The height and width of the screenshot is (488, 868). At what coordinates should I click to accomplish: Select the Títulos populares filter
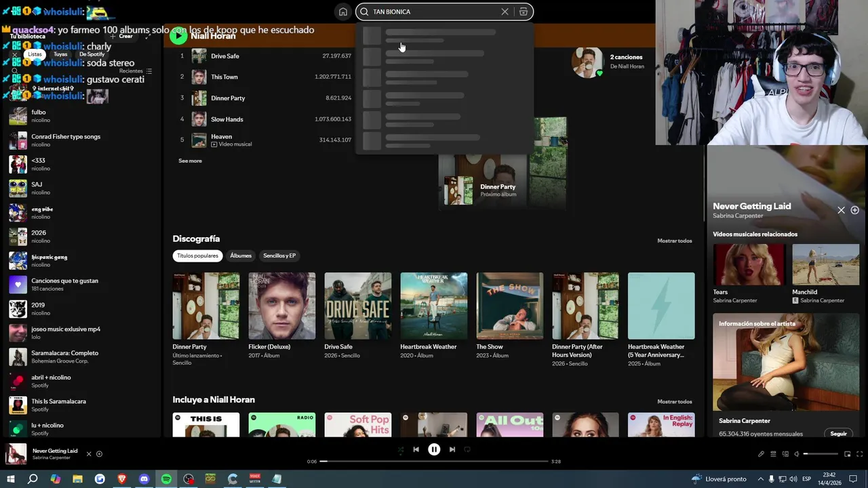click(x=198, y=256)
